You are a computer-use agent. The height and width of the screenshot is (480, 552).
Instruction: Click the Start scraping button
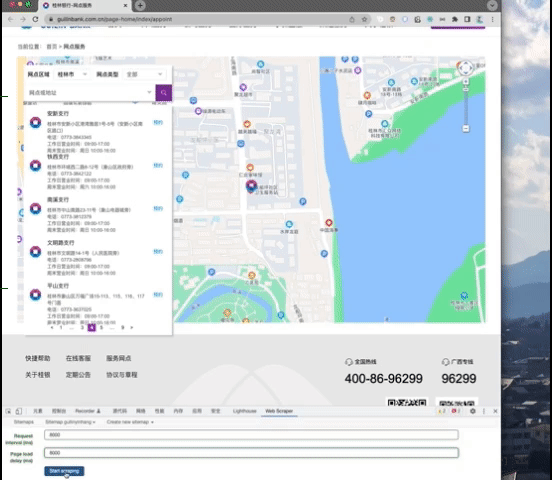tap(64, 471)
